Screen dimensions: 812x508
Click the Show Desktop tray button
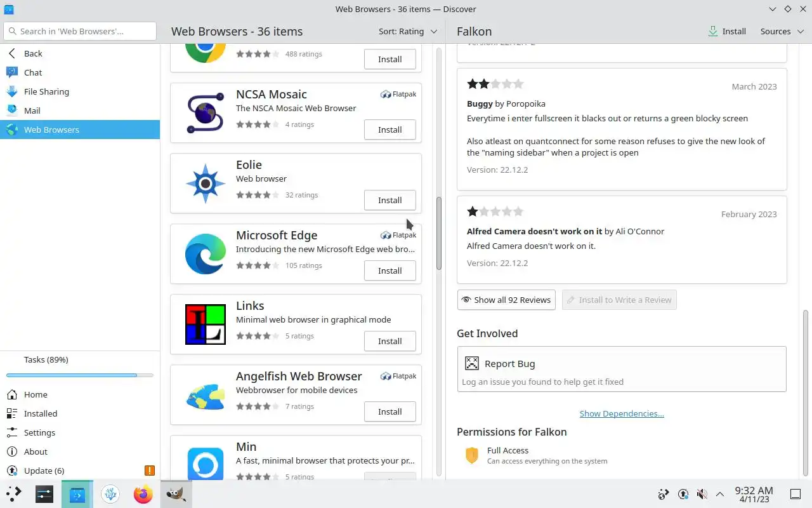795,494
